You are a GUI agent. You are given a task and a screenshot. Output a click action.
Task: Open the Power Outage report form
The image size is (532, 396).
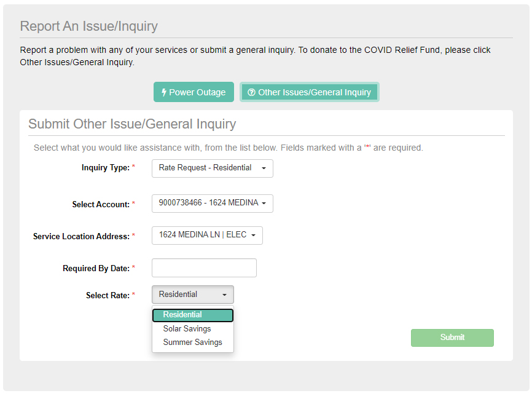point(194,92)
